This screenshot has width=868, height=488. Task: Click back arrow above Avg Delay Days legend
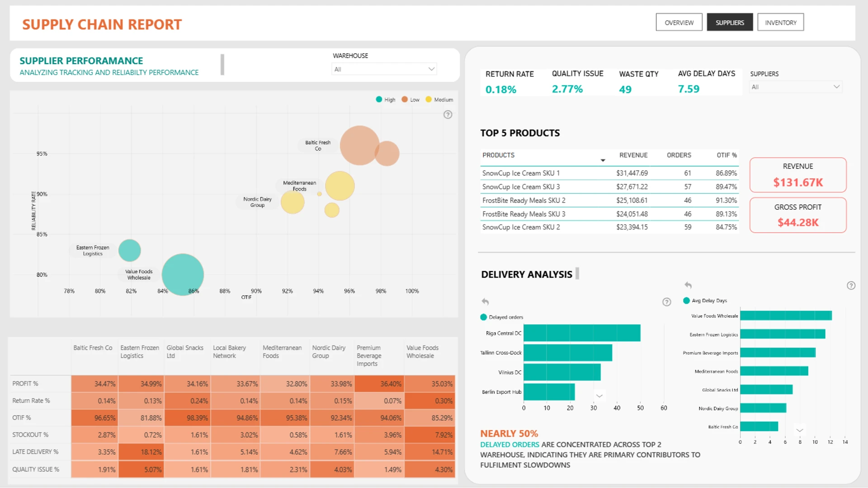point(688,285)
